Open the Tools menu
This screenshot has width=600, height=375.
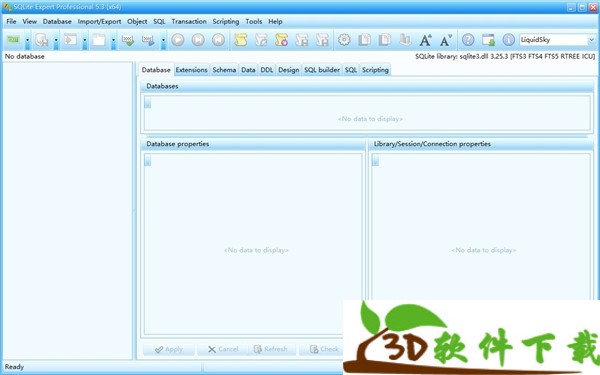(x=254, y=21)
